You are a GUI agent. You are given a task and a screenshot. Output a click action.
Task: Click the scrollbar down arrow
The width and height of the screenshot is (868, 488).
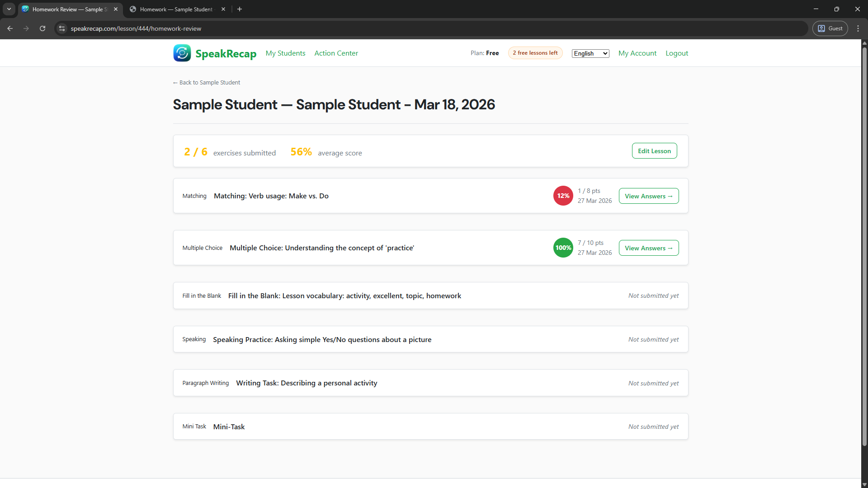(864, 485)
